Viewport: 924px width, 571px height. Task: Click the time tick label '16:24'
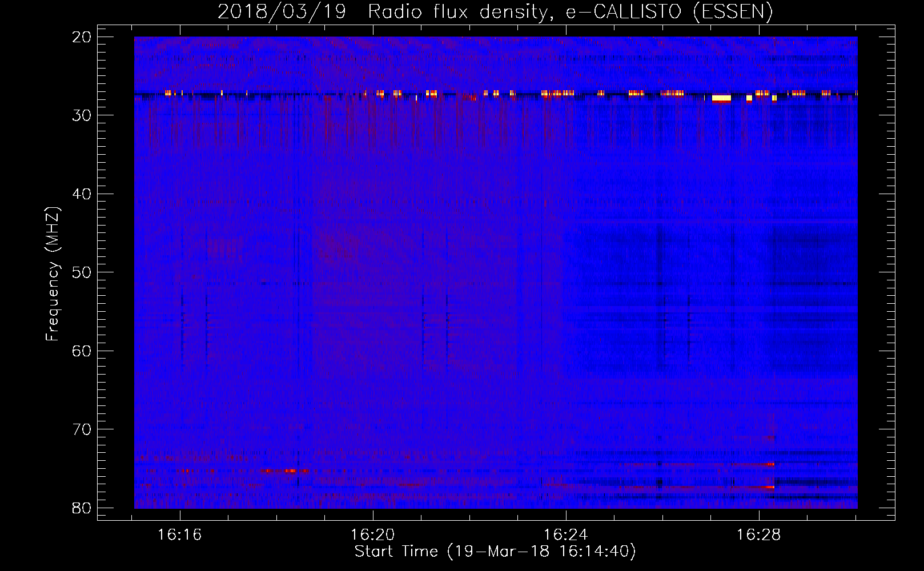click(566, 535)
